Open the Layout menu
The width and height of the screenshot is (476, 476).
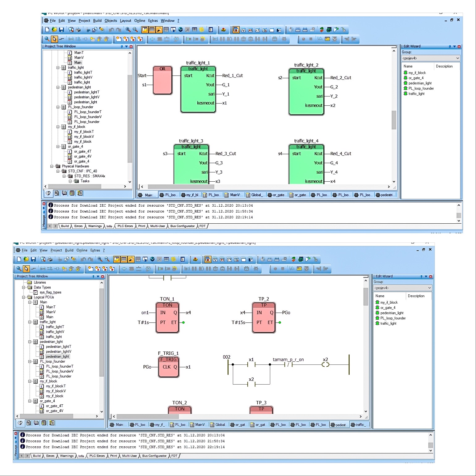[125, 21]
